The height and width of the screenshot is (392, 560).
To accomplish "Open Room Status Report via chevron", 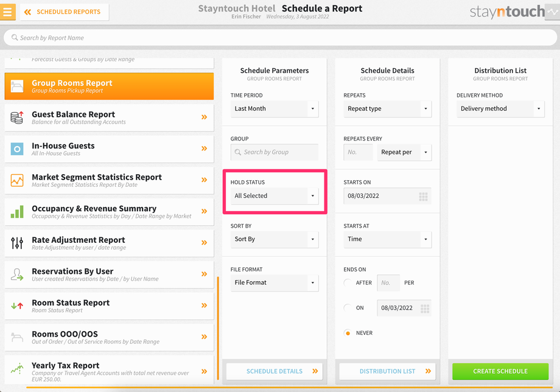I will click(204, 306).
